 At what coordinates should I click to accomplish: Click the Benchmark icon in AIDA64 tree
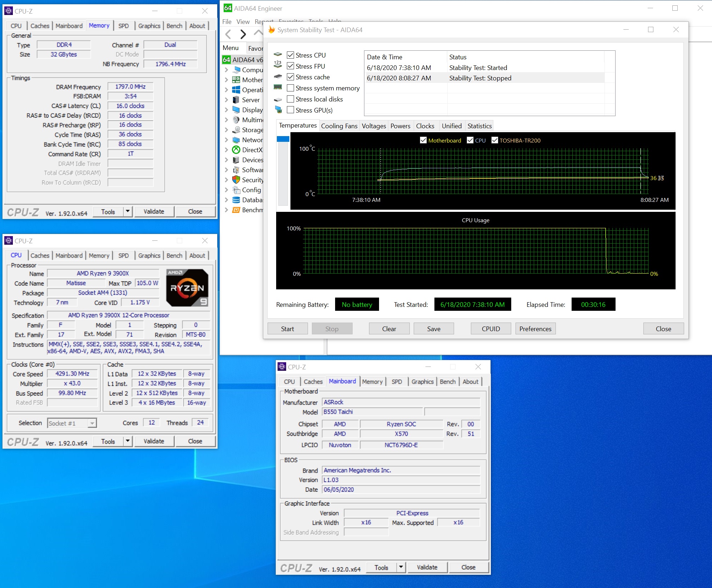point(236,210)
